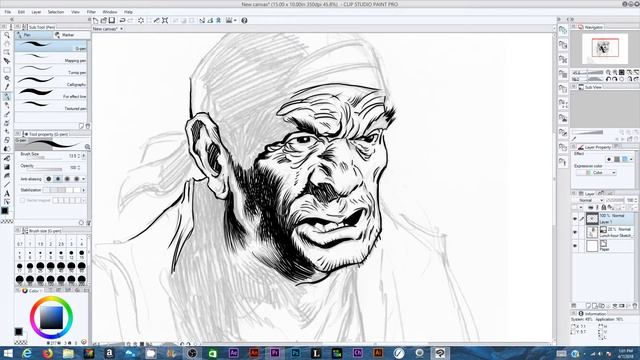Click Layer 1 thumbnail

[592, 219]
